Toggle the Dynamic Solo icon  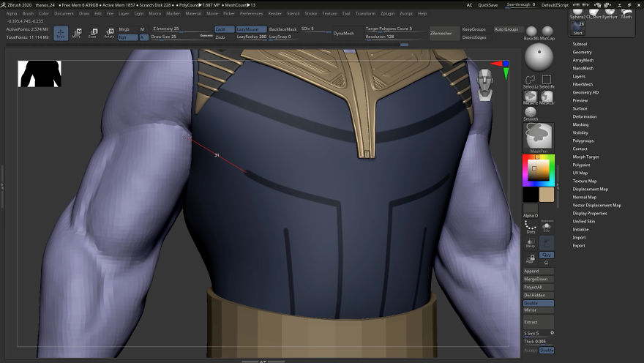(547, 227)
